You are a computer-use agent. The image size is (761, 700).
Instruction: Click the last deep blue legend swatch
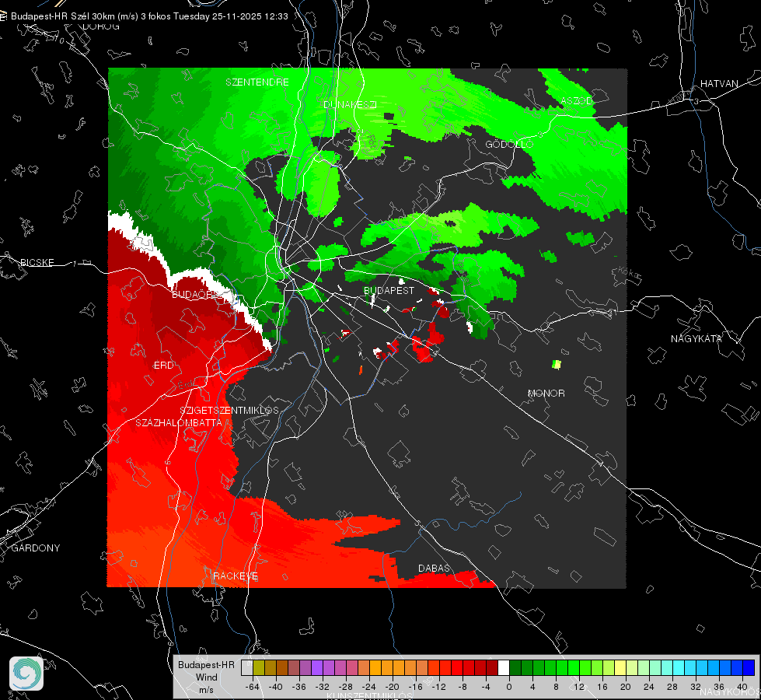click(x=749, y=668)
